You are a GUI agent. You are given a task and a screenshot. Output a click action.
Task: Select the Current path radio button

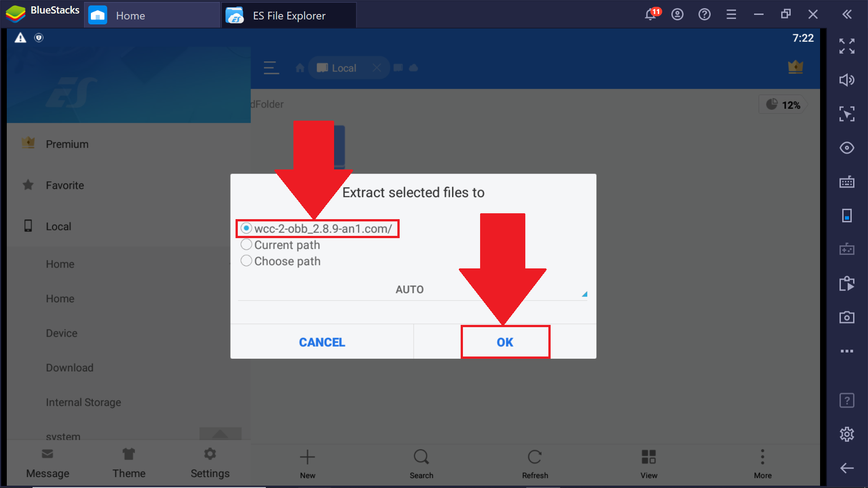[x=246, y=244]
